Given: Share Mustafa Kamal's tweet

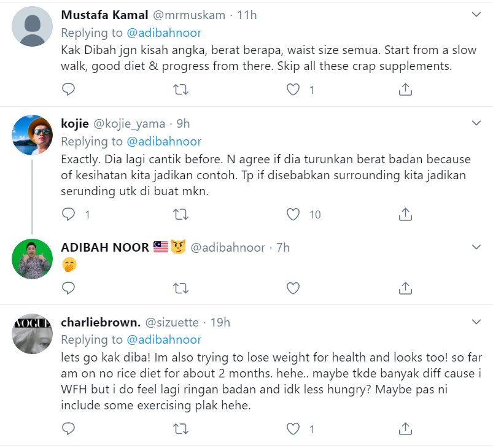Looking at the screenshot, I should pos(405,90).
